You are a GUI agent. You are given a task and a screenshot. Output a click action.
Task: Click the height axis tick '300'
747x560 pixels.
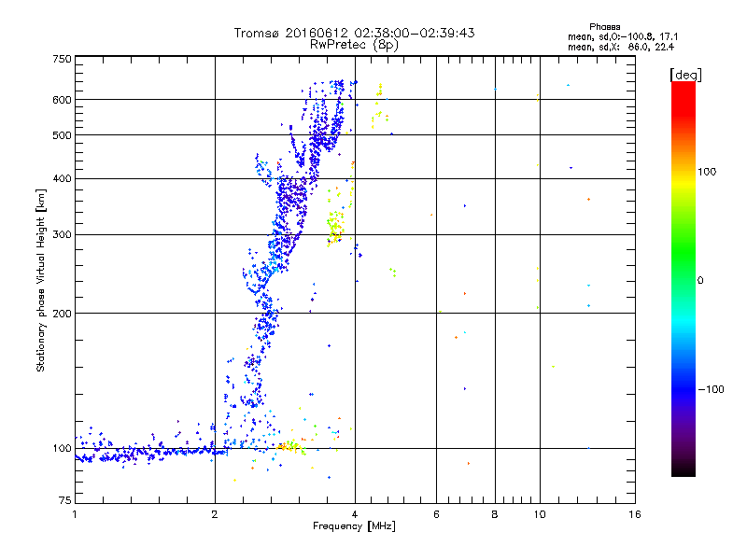62,235
